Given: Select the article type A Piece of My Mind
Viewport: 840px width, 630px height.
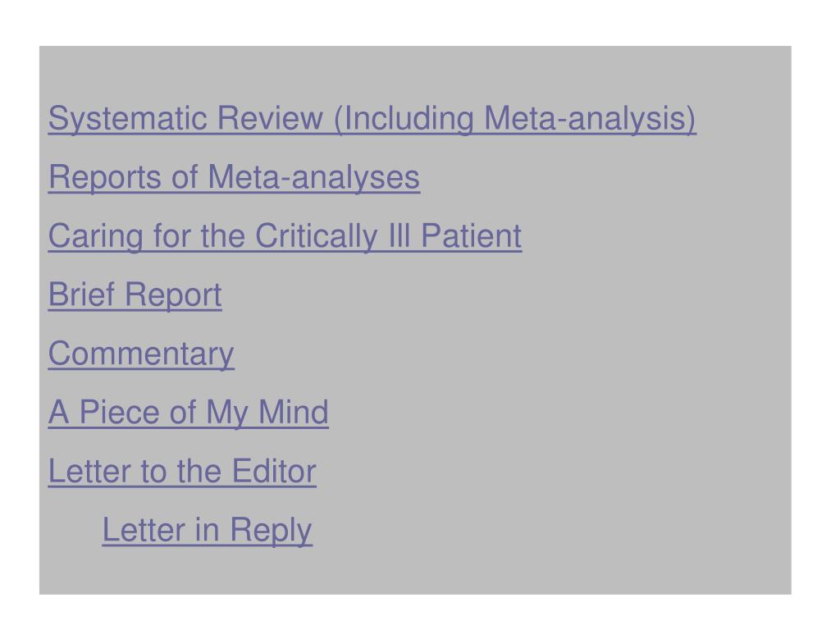Looking at the screenshot, I should [x=189, y=413].
